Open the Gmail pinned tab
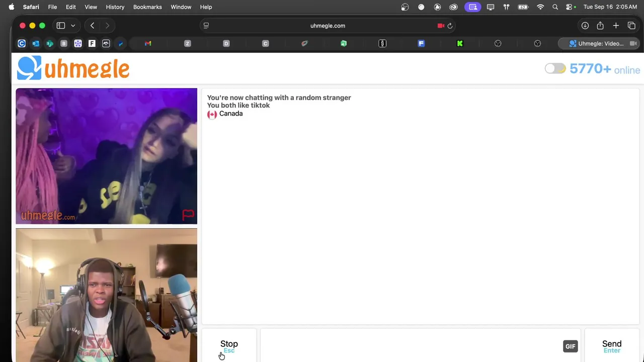Viewport: 644px width, 362px height. [148, 44]
